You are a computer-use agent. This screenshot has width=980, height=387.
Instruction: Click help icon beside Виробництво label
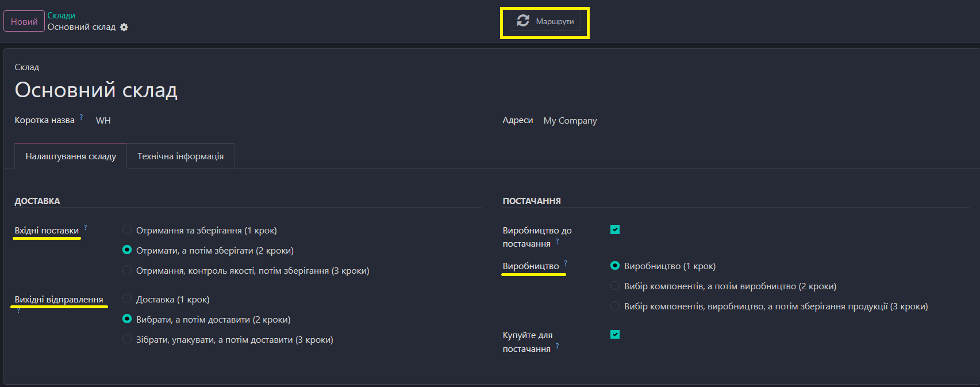click(566, 263)
